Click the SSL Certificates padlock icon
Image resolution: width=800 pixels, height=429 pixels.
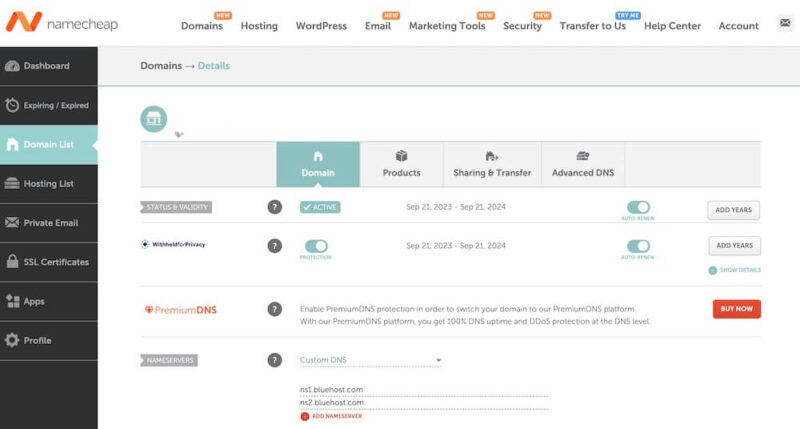[x=13, y=262]
